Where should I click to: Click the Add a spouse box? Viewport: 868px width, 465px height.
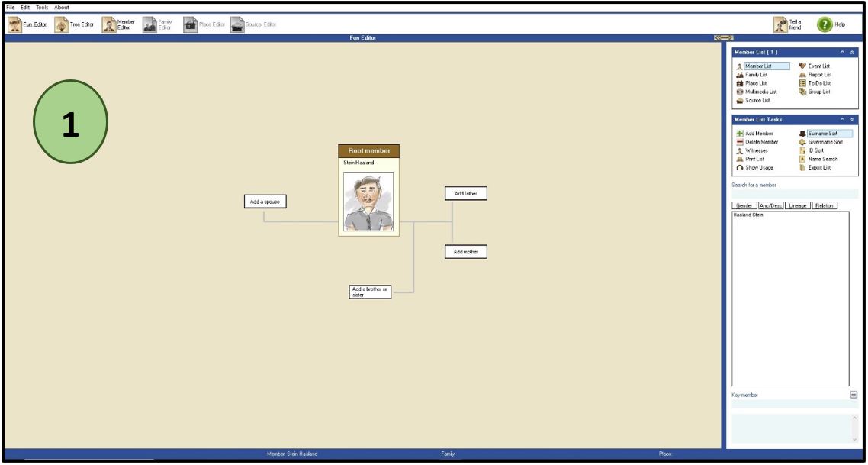pyautogui.click(x=264, y=202)
